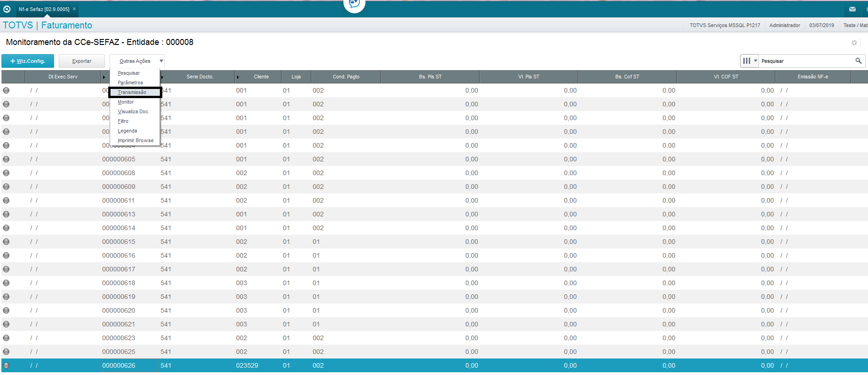The image size is (868, 375).
Task: Click status circle of row 000000620
Action: click(x=6, y=310)
